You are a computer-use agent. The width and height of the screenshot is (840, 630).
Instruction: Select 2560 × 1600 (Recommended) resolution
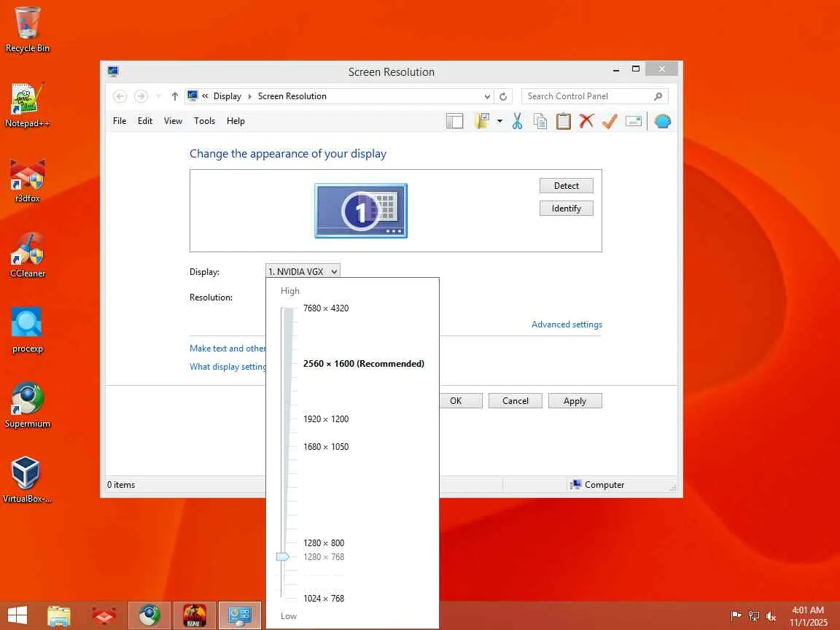(364, 364)
